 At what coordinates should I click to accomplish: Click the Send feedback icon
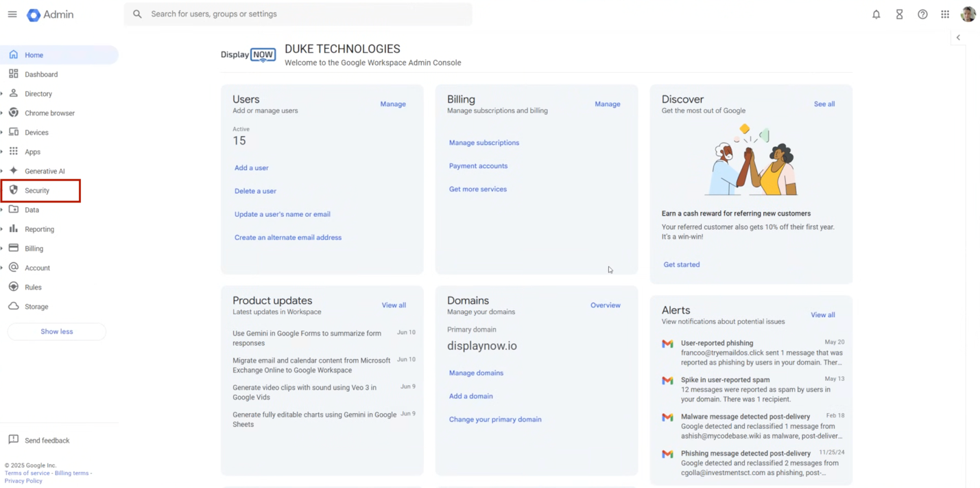pyautogui.click(x=13, y=439)
